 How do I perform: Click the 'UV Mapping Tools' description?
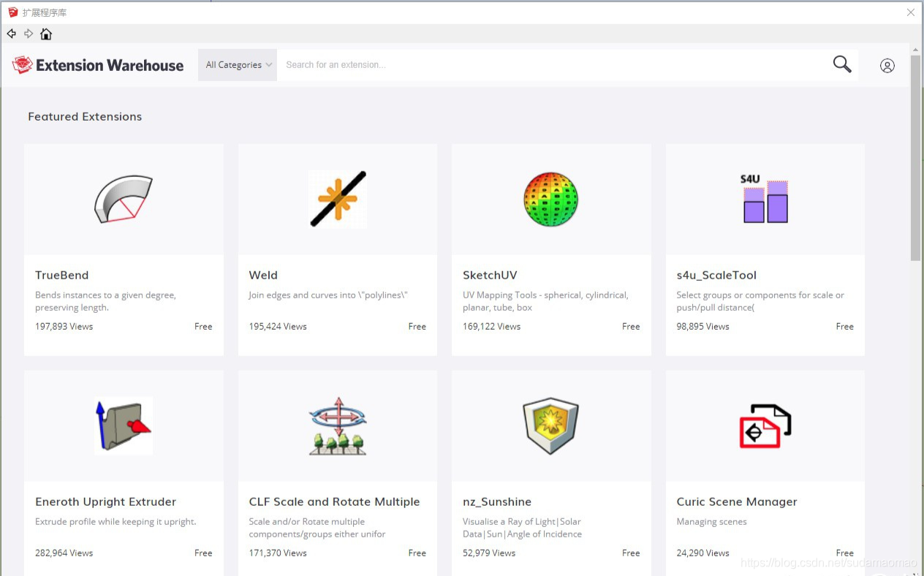pyautogui.click(x=546, y=301)
